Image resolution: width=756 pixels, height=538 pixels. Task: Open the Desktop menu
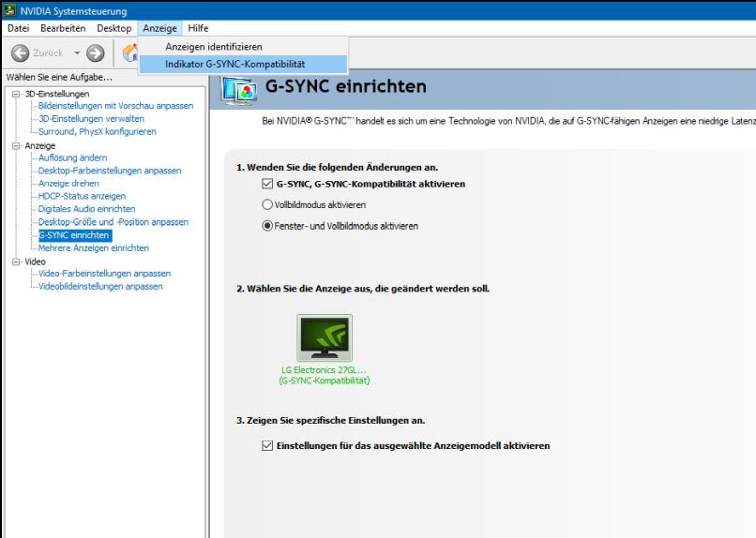[x=113, y=28]
